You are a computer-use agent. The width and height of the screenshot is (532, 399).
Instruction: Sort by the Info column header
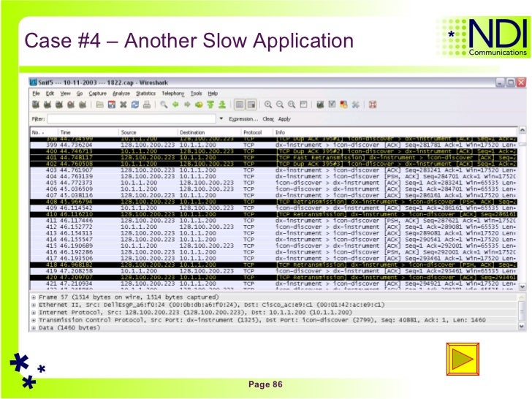pyautogui.click(x=395, y=132)
